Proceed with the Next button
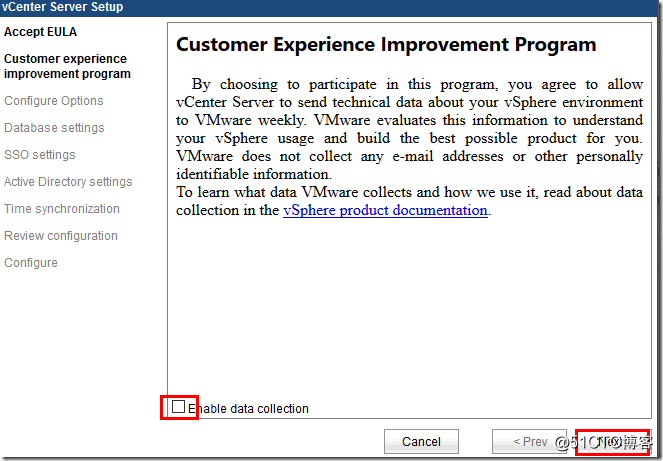 (x=612, y=442)
